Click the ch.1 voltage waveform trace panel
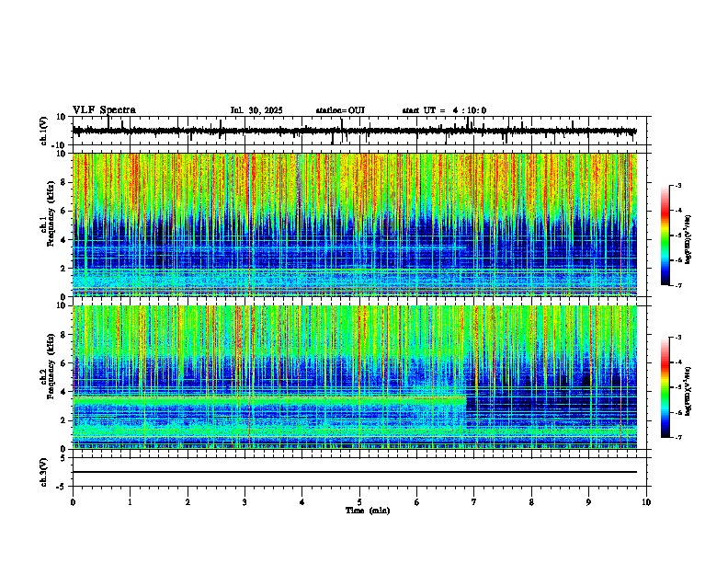The height and width of the screenshot is (563, 728). (x=359, y=131)
